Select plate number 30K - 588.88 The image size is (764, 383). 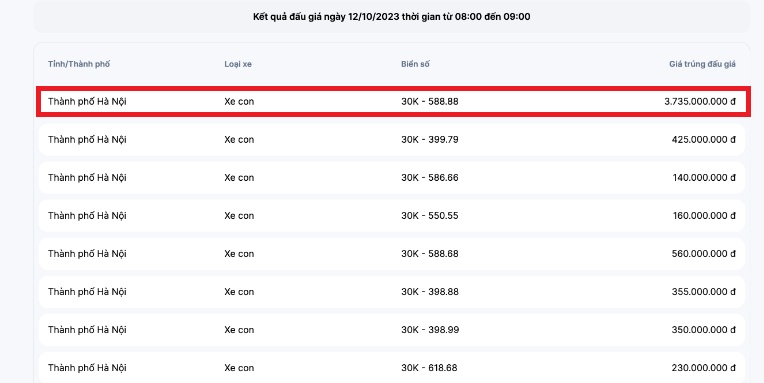pyautogui.click(x=430, y=102)
